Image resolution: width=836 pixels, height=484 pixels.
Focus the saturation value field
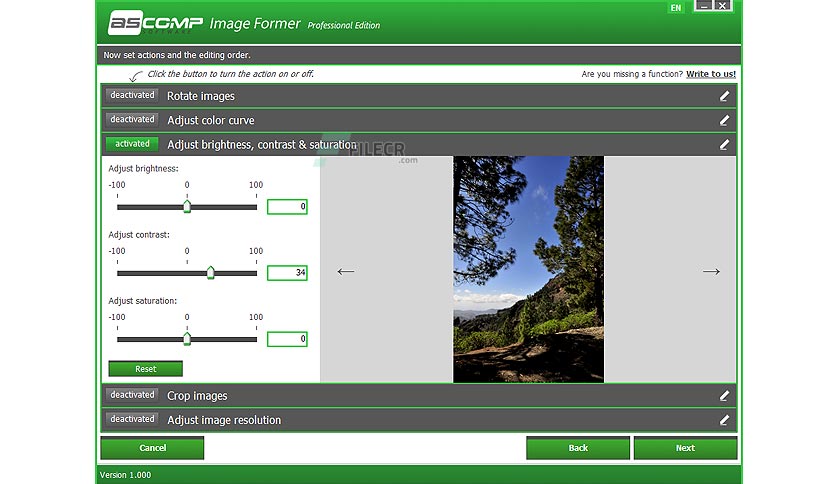287,339
